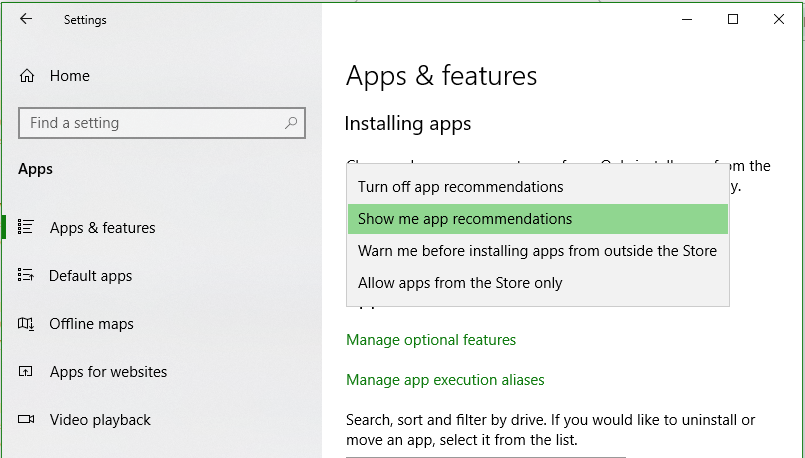Open Manage app execution aliases link
This screenshot has width=805, height=458.
[x=445, y=380]
